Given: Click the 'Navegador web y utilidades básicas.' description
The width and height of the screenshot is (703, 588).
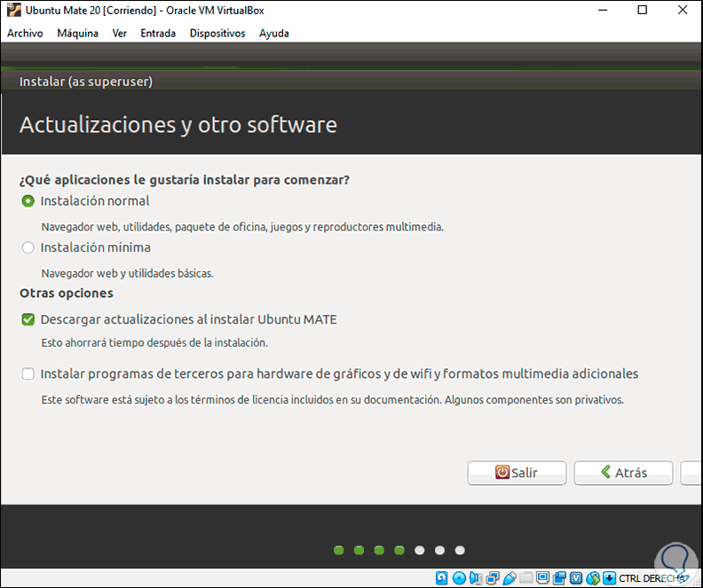Looking at the screenshot, I should [x=127, y=273].
